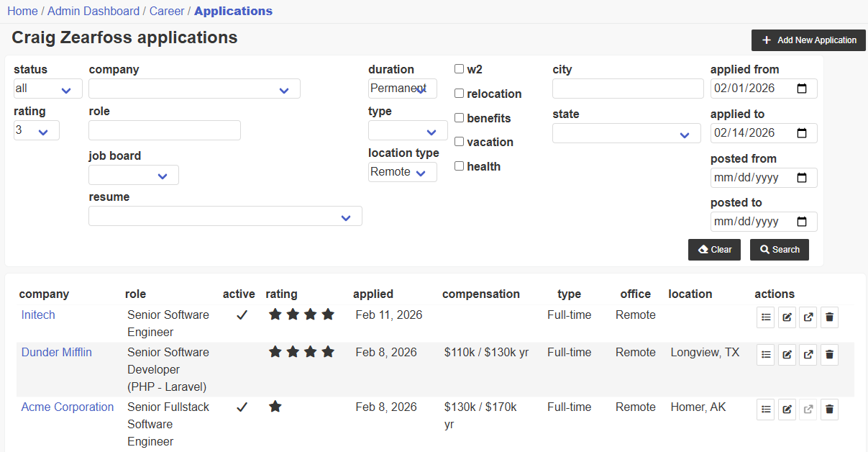Delete the Dunder Mifflin application
868x452 pixels.
click(829, 354)
